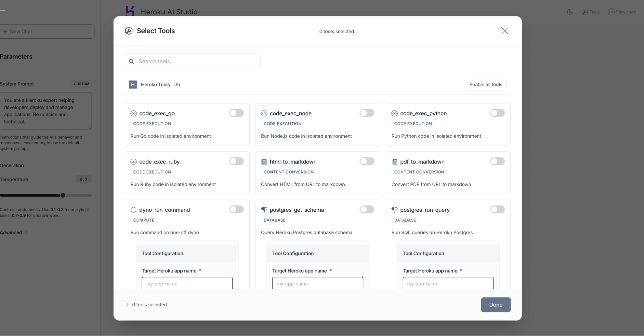
Task: Click the Search tools input field
Action: tap(192, 61)
